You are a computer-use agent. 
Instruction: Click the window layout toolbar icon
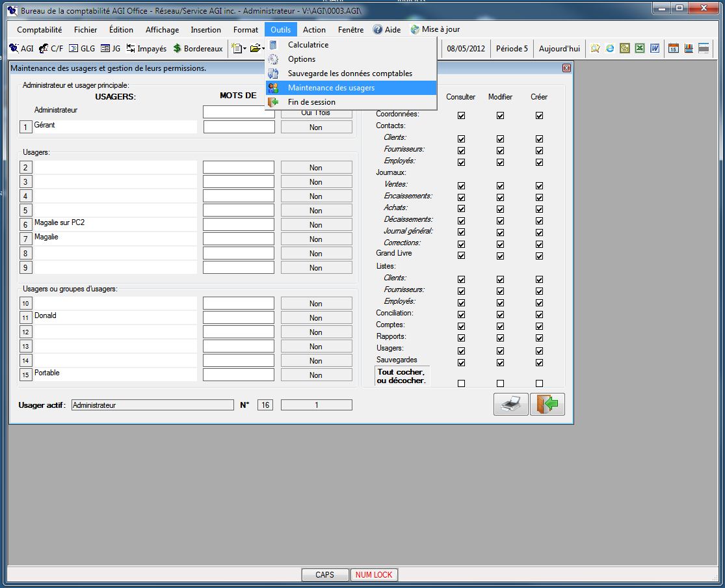[x=704, y=48]
